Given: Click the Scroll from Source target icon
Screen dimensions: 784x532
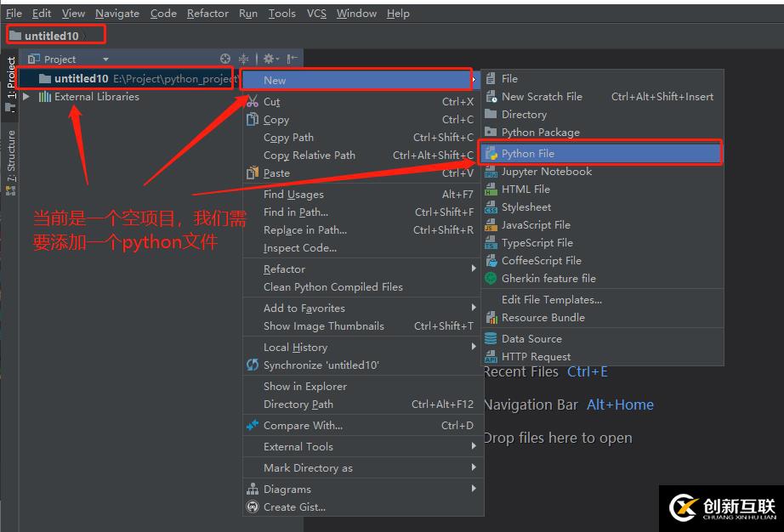Looking at the screenshot, I should pyautogui.click(x=225, y=59).
